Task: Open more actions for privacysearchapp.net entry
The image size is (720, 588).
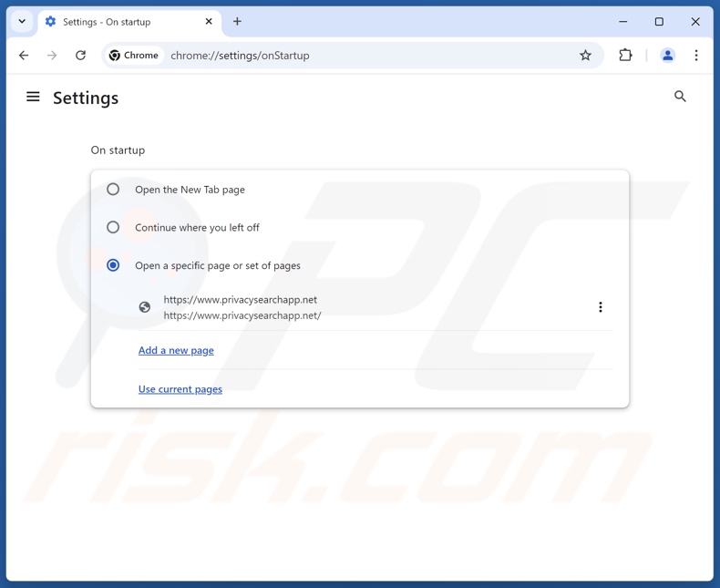Action: [x=600, y=307]
